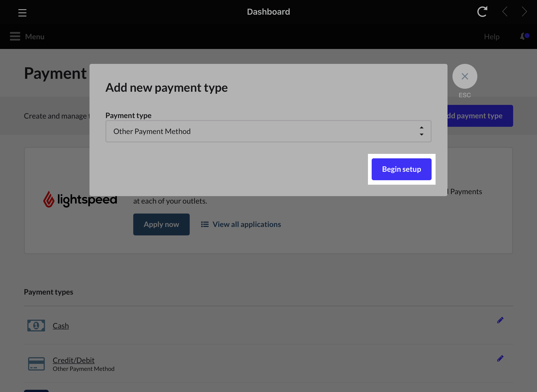The width and height of the screenshot is (537, 392).
Task: Click the 'Other Payment Method' subtitle under Credit/Debit
Action: click(84, 369)
